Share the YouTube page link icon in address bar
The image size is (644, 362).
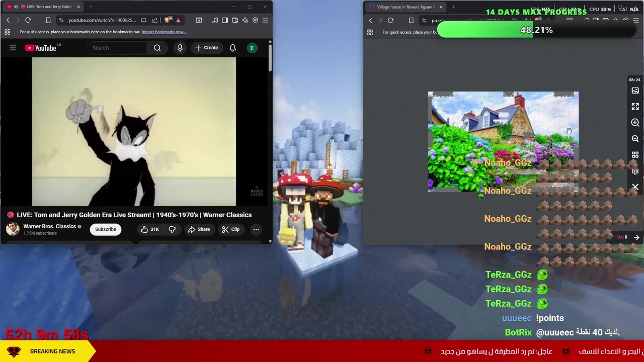point(155,20)
